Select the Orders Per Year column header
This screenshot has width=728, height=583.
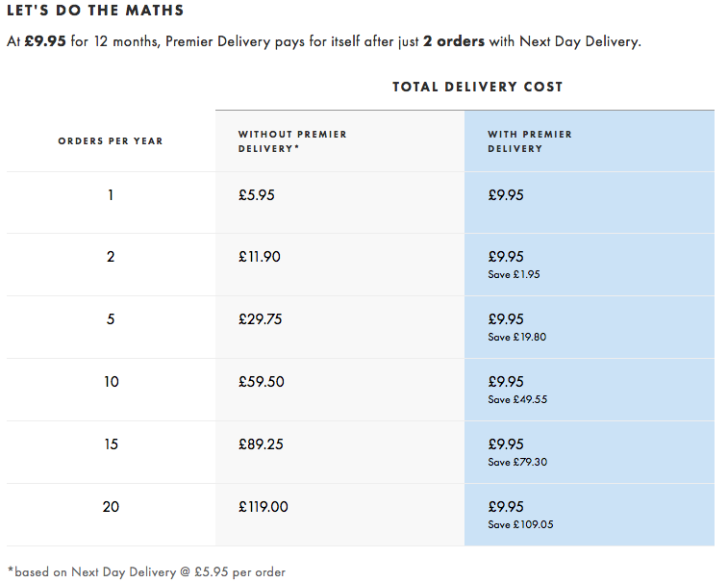coord(111,141)
